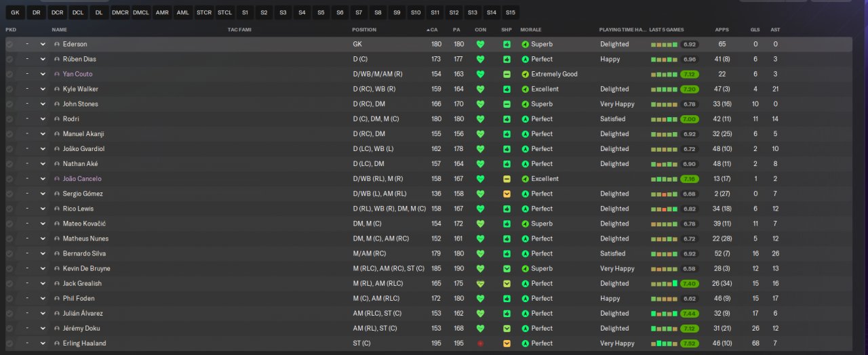
Task: Open Ederson's condition heart icon
Action: pyautogui.click(x=481, y=44)
